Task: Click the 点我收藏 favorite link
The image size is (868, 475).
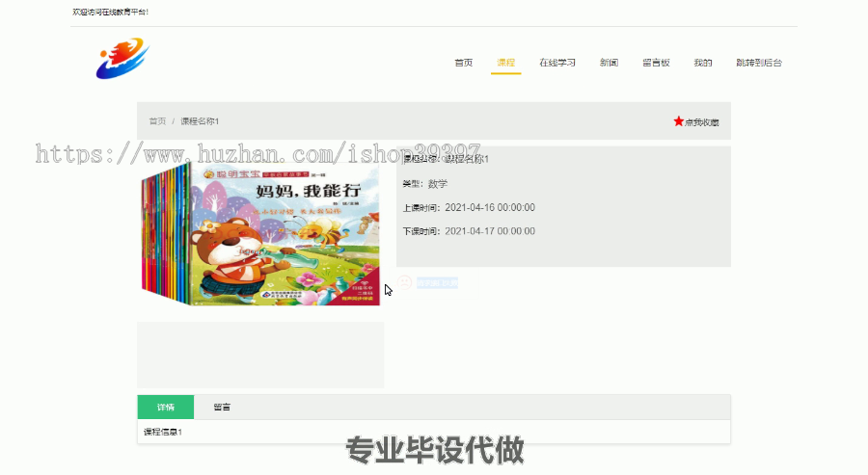Action: coord(701,122)
